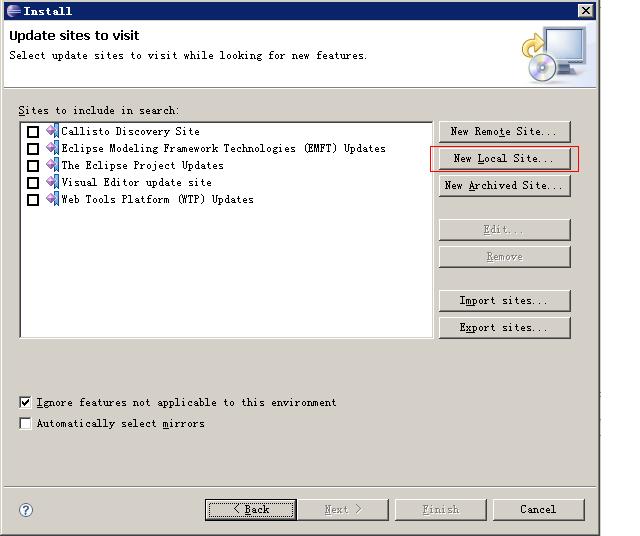This screenshot has width=640, height=536.
Task: Cancel the Install dialog
Action: coord(538,509)
